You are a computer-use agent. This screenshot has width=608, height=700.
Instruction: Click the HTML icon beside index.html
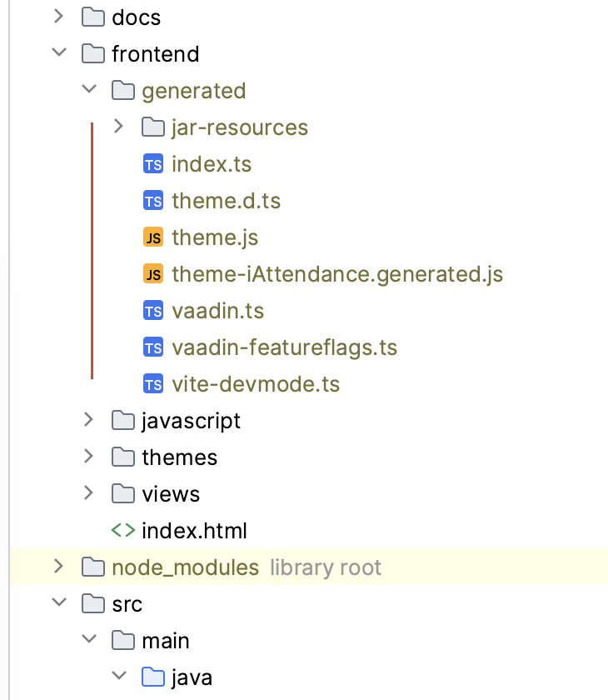click(x=123, y=531)
